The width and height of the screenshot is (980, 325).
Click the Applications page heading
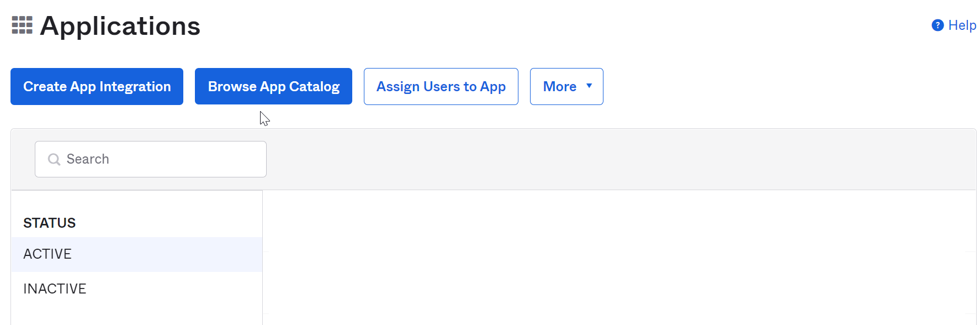[x=120, y=26]
